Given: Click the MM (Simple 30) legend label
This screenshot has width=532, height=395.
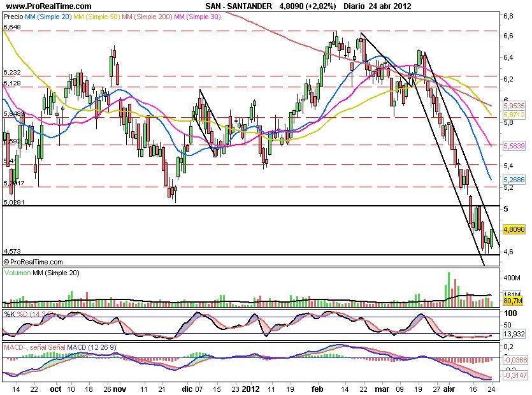Looking at the screenshot, I should (x=198, y=17).
